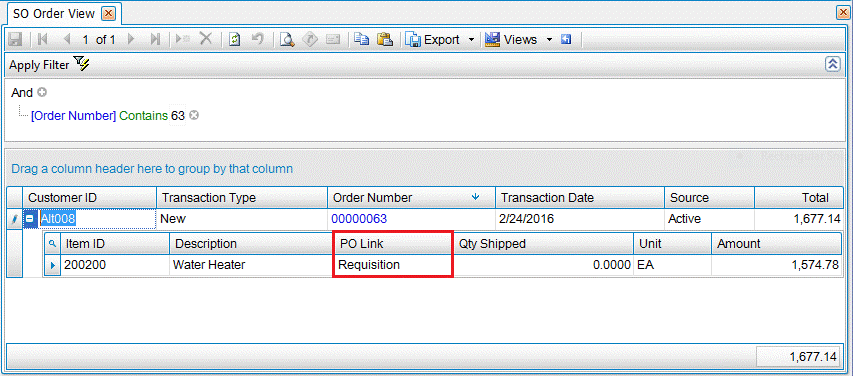
Task: Open the Export dropdown arrow
Action: (471, 40)
